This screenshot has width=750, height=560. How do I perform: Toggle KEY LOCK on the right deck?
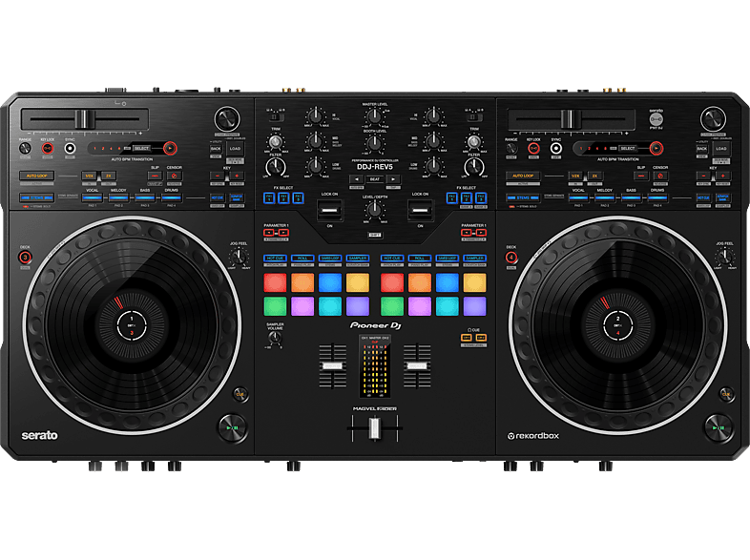tap(533, 149)
